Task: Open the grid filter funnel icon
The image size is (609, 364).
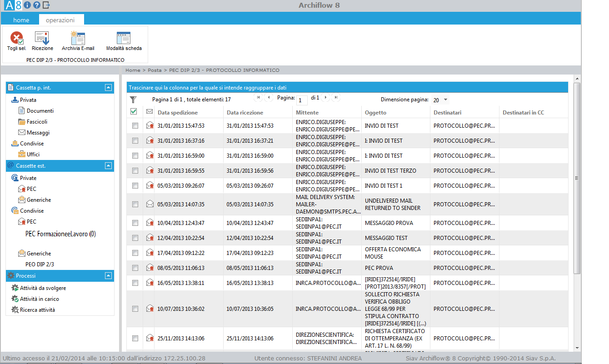Action: tap(133, 100)
